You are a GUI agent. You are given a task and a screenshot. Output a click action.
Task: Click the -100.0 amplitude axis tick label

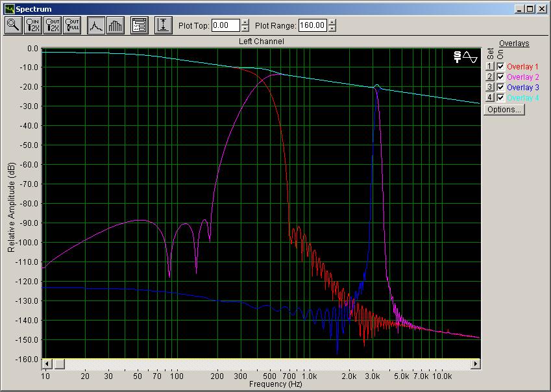point(27,242)
